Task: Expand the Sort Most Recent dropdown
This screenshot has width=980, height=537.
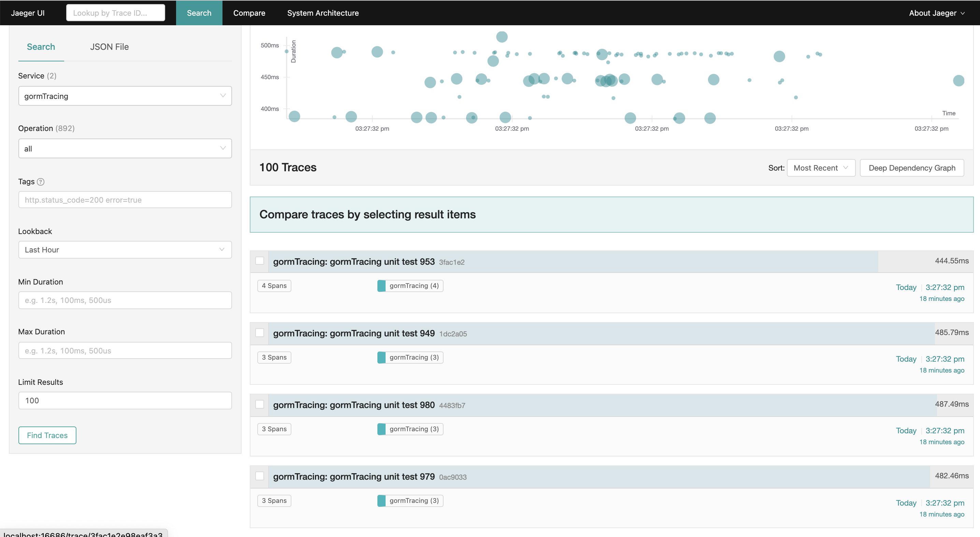Action: click(x=821, y=167)
